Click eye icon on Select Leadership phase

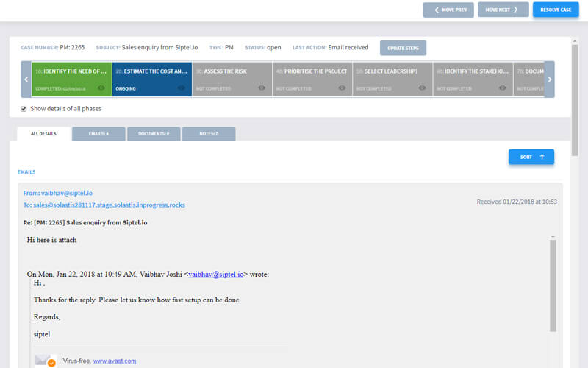423,88
